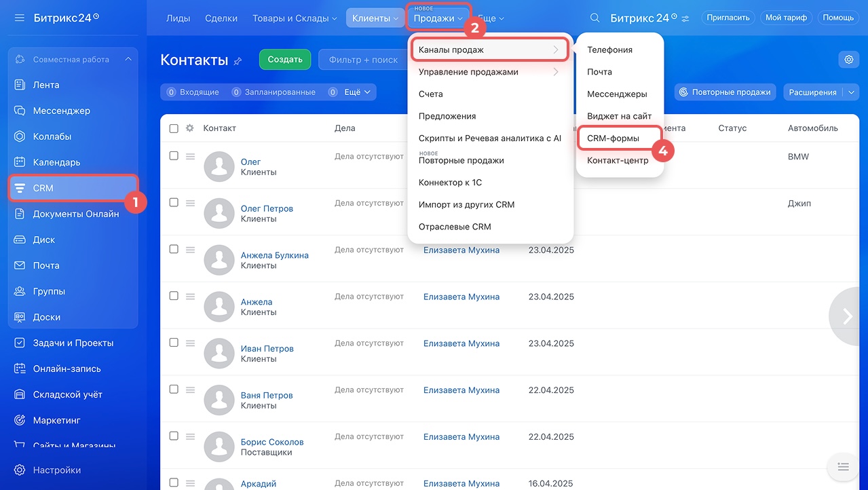Click the right arrow to scroll table
This screenshot has width=868, height=490.
(848, 316)
